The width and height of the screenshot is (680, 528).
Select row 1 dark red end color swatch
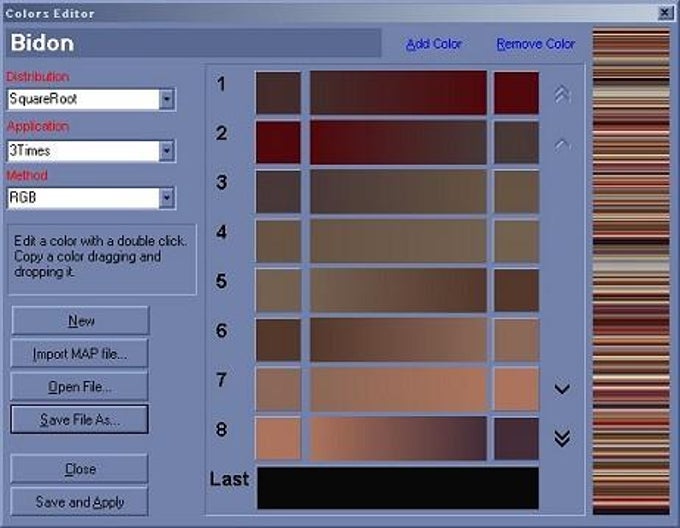tap(516, 93)
